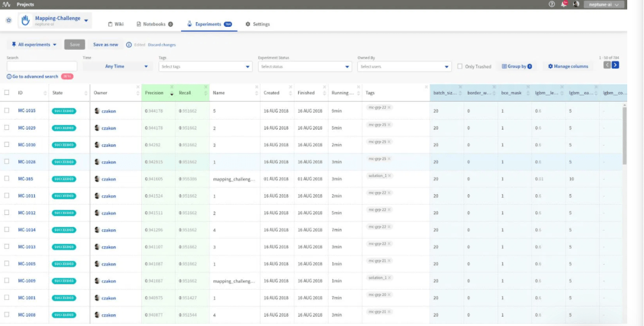Check the MC-1015 row checkbox
The image size is (644, 326).
point(7,111)
